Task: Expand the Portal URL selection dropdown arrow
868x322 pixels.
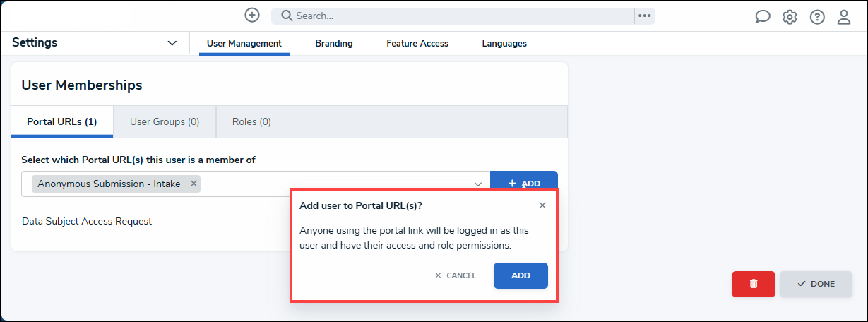Action: coord(478,184)
